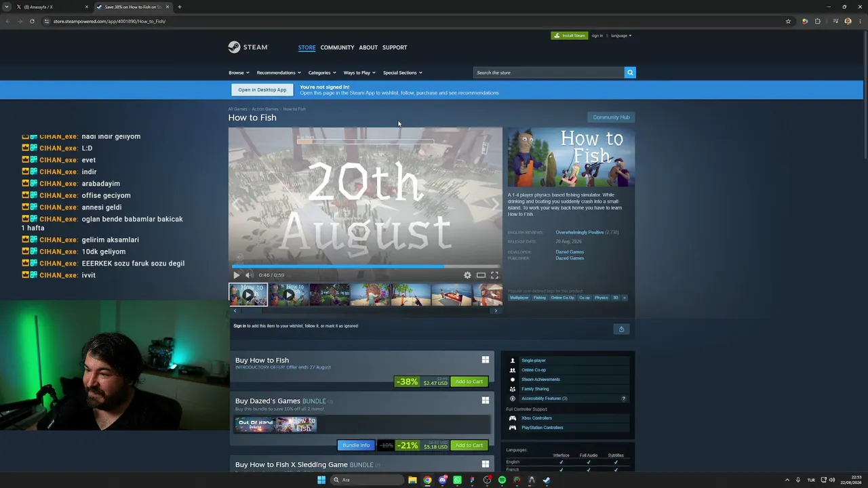The height and width of the screenshot is (488, 868).
Task: Seek on the video progress bar
Action: [x=366, y=266]
